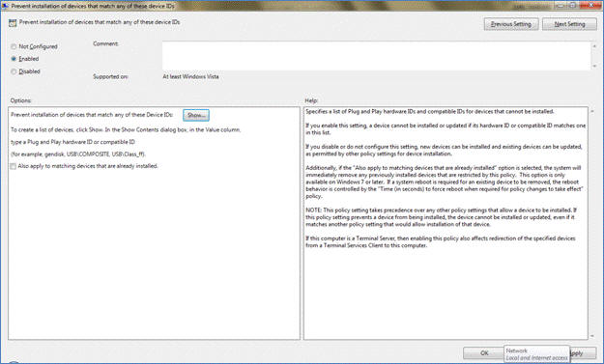Click 'Specifies a list of Plug and Play' help line
The image size is (604, 364).
tap(430, 112)
